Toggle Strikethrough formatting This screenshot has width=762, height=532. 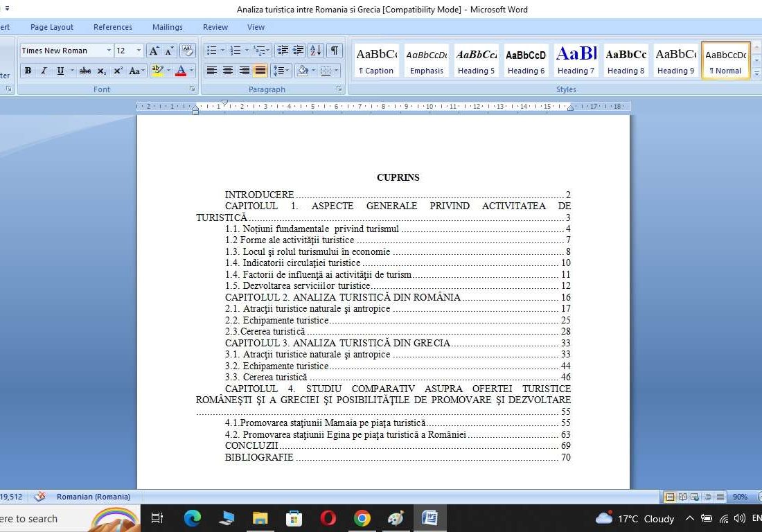(x=85, y=71)
